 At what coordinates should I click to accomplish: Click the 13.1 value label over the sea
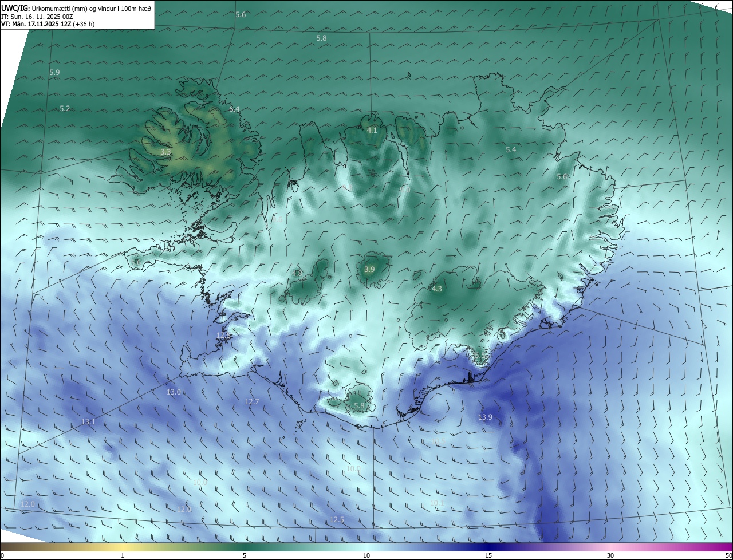(88, 421)
